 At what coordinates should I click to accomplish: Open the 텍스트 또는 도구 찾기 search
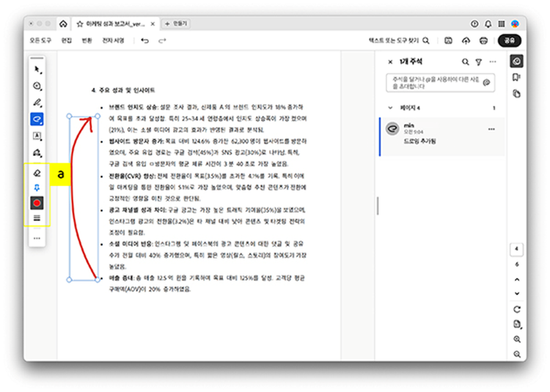point(399,40)
